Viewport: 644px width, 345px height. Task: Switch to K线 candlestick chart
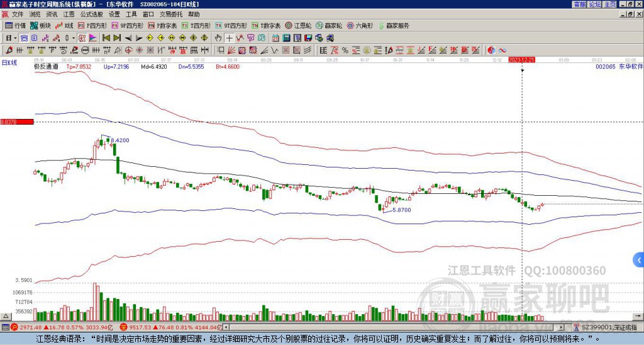click(64, 25)
